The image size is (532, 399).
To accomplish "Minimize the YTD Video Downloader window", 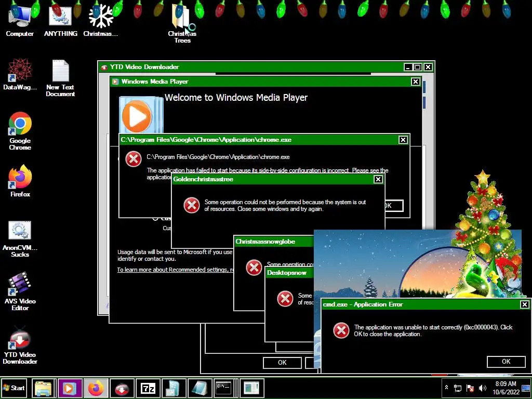I will point(408,67).
